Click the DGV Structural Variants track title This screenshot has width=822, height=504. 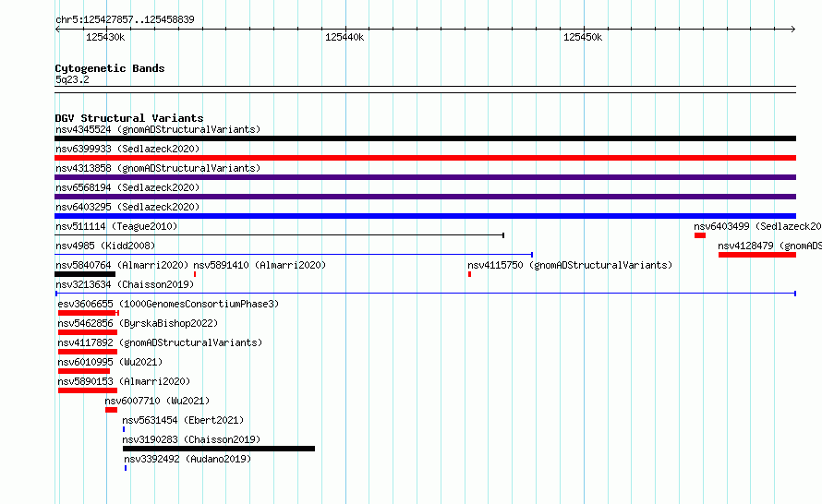[129, 118]
